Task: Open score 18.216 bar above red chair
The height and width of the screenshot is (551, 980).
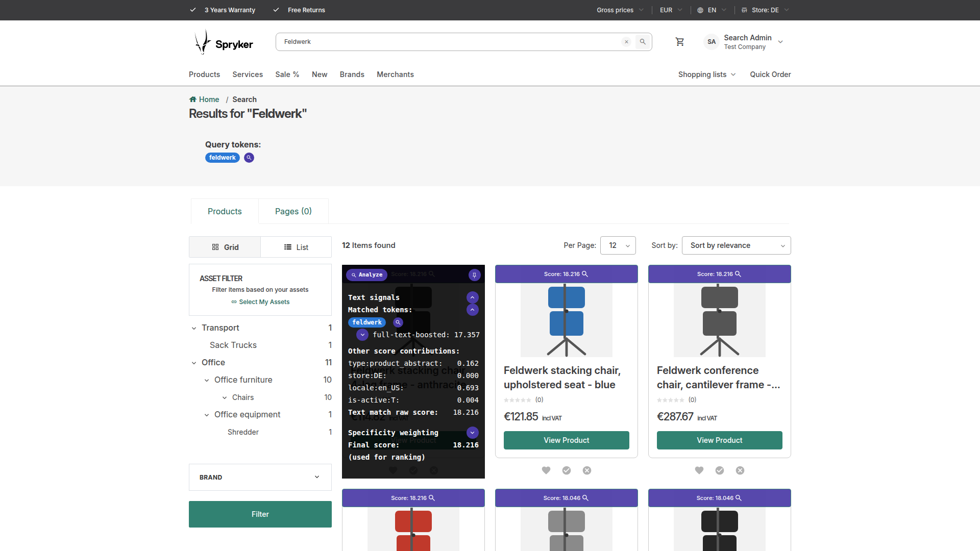Action: click(x=413, y=498)
